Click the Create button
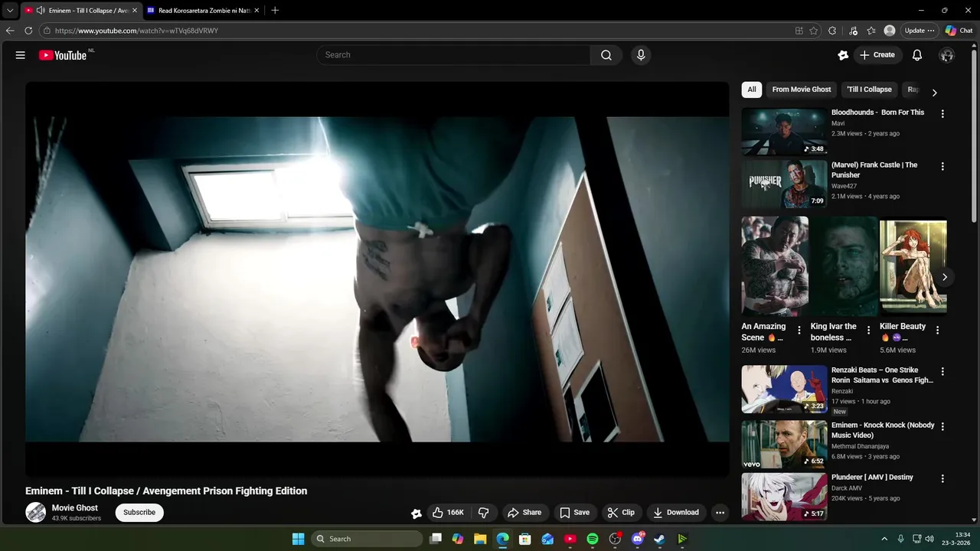 click(x=877, y=55)
